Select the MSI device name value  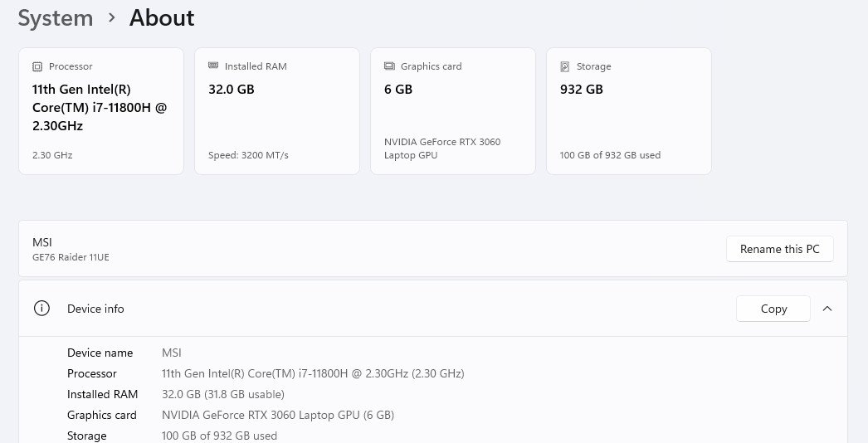172,353
